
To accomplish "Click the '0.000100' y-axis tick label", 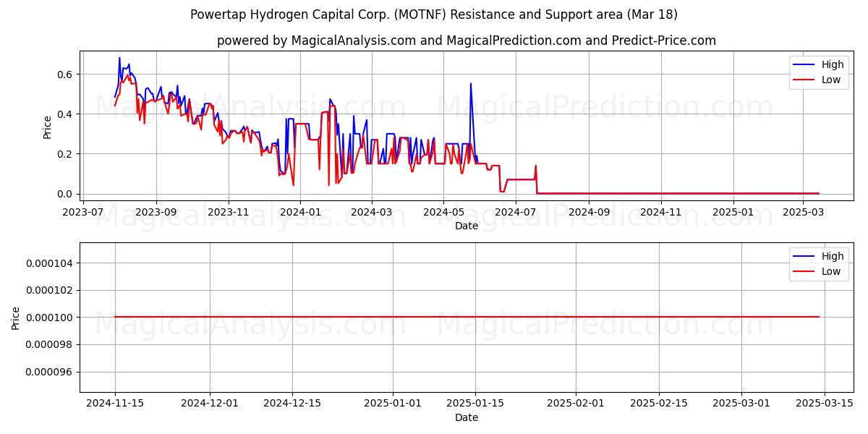I will pos(51,318).
